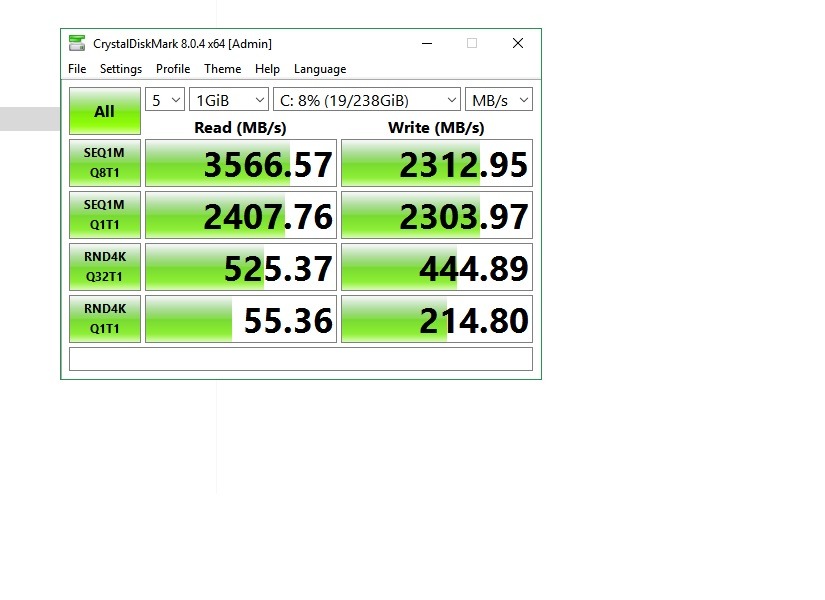
Task: Click the SEQ1M Q8T1 read result 3566.57
Action: click(x=241, y=163)
